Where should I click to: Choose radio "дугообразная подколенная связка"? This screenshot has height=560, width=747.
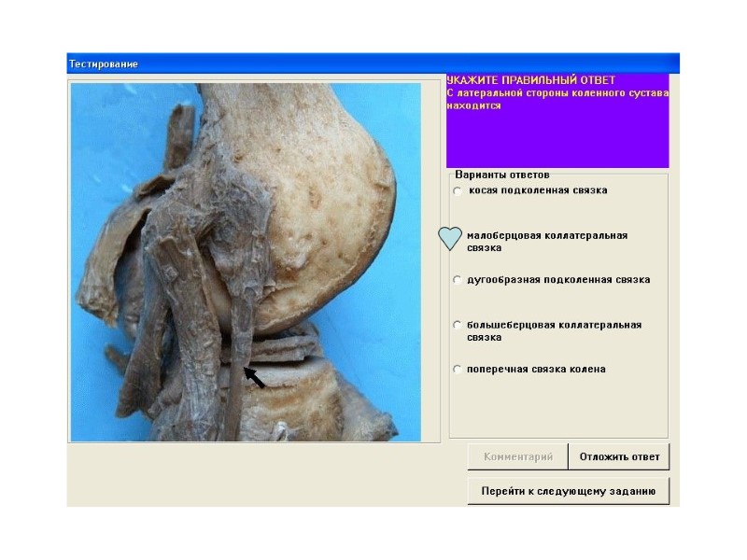point(458,280)
